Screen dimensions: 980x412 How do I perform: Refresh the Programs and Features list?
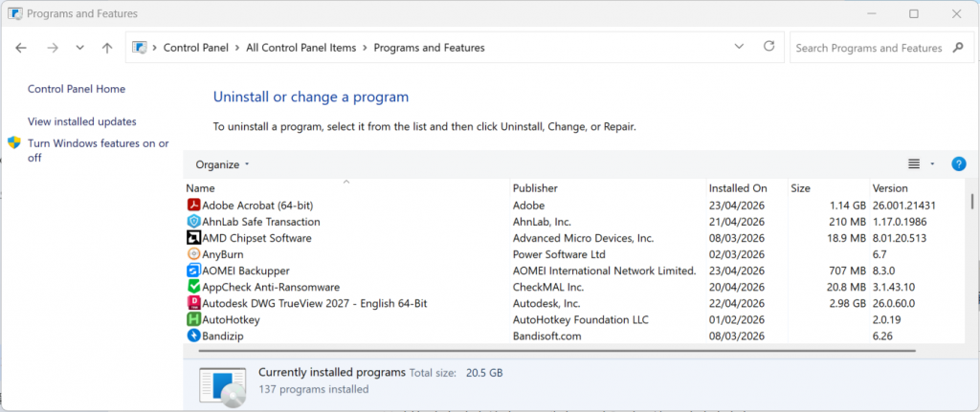point(769,47)
